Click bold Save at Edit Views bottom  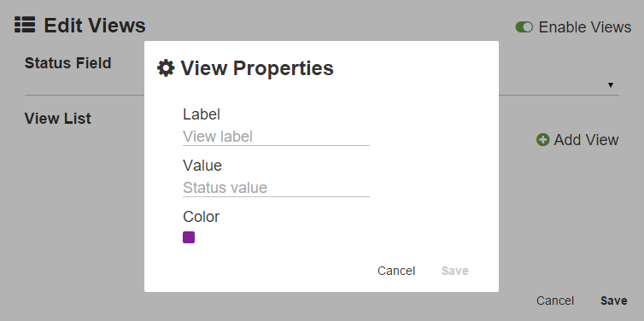613,301
